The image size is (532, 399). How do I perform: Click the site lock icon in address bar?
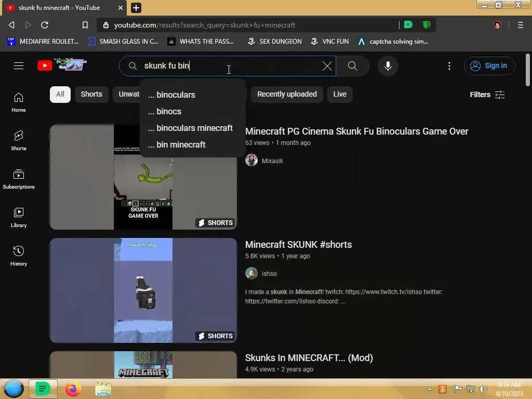[x=106, y=25]
